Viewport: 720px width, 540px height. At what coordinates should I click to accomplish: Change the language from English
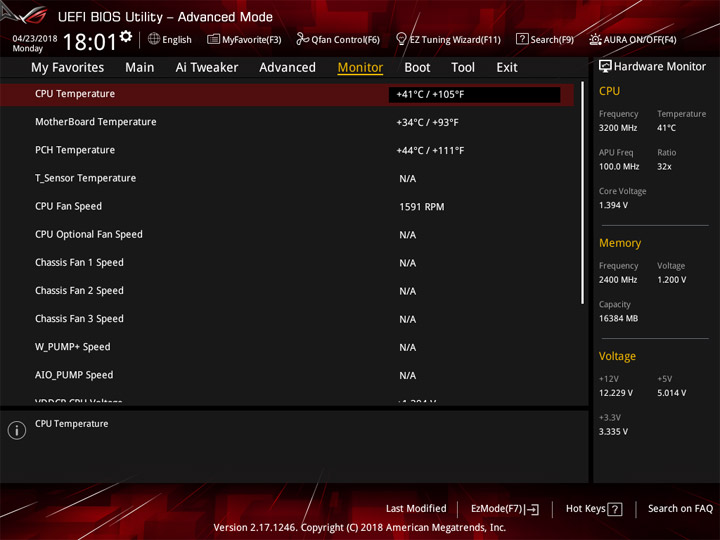click(177, 40)
